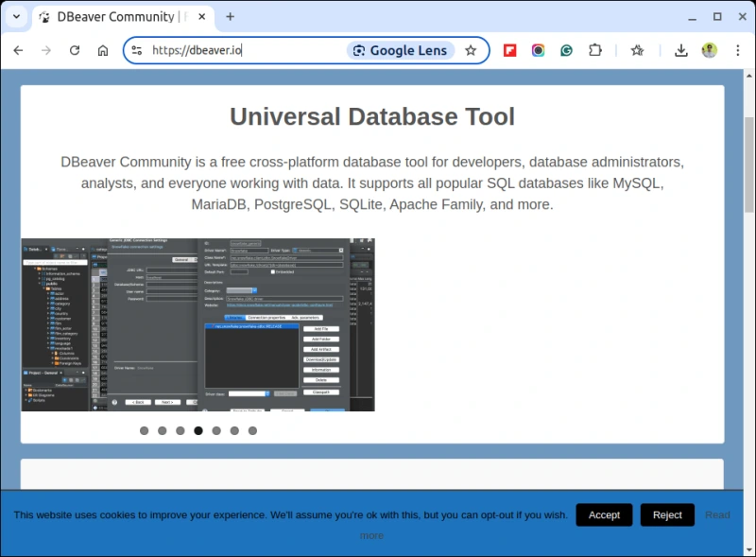Screen dimensions: 756x557
Task: Open the Downloads tray
Action: [680, 50]
